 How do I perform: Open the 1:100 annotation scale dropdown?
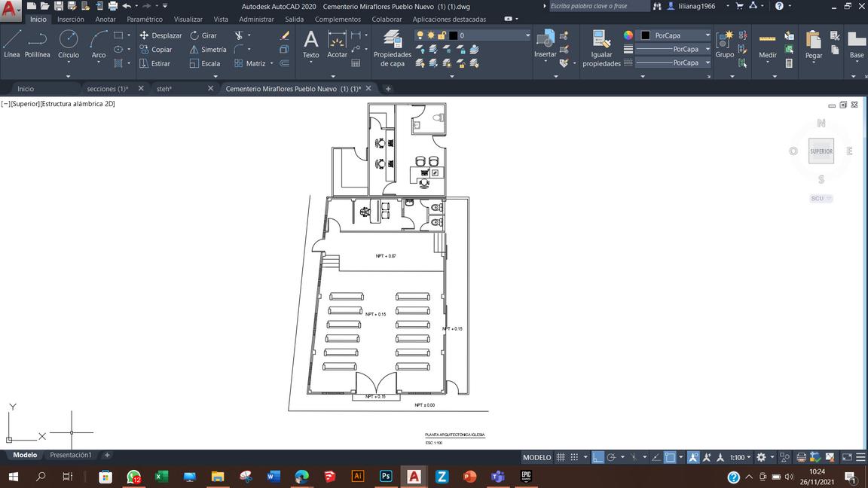[x=740, y=458]
